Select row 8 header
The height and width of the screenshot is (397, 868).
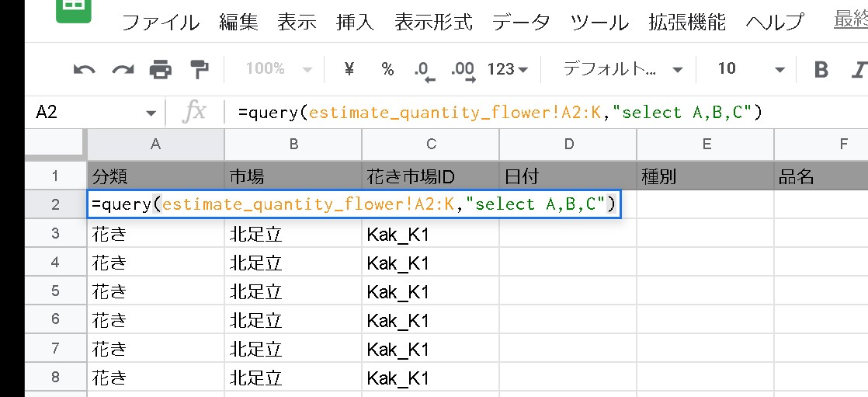click(55, 377)
